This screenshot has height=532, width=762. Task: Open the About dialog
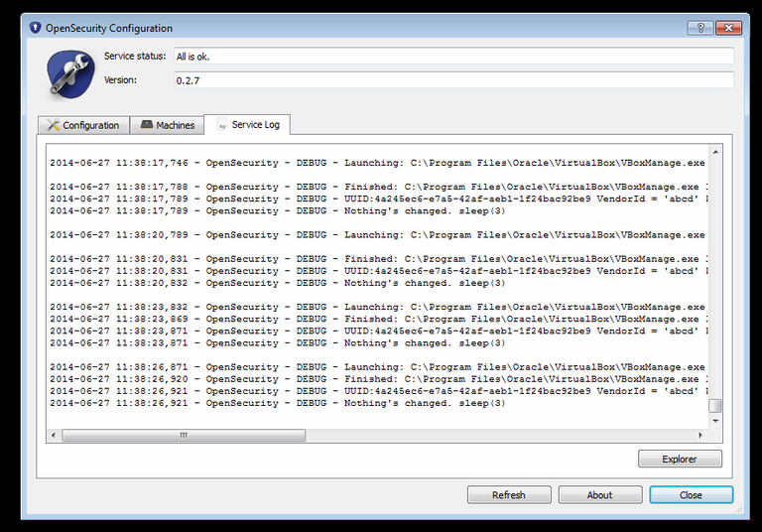tap(599, 494)
